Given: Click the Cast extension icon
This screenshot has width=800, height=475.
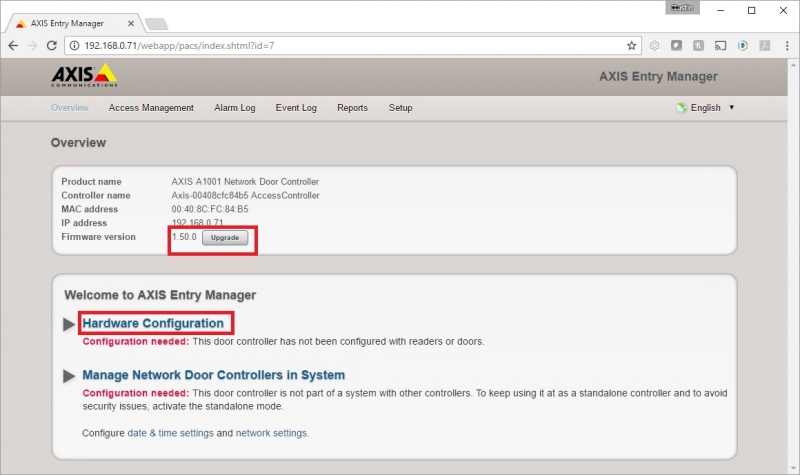Looking at the screenshot, I should [720, 45].
